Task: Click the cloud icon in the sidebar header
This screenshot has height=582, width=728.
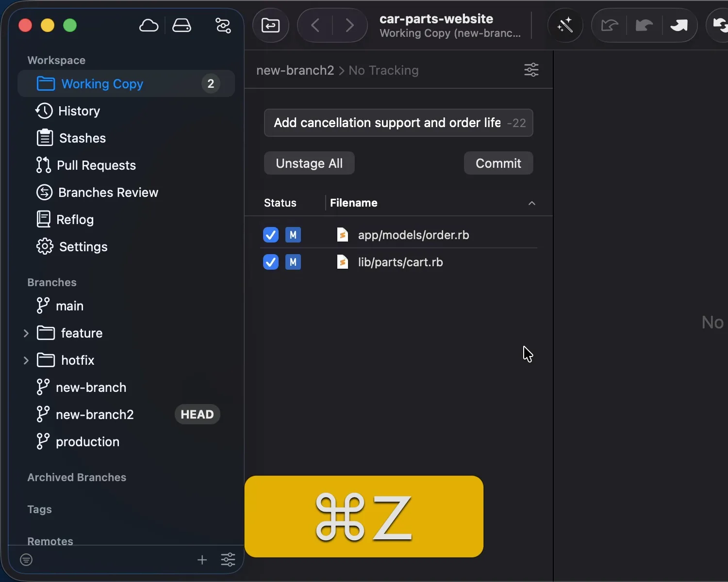Action: coord(149,25)
